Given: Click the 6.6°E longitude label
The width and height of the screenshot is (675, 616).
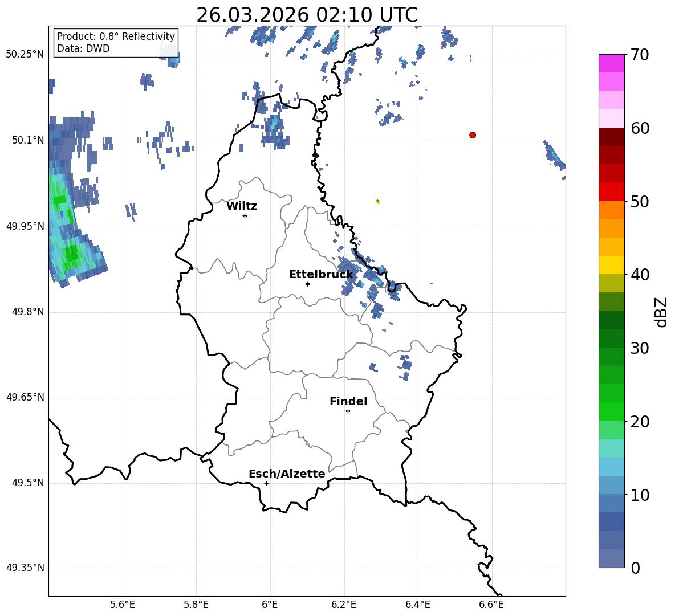Looking at the screenshot, I should pos(491,605).
